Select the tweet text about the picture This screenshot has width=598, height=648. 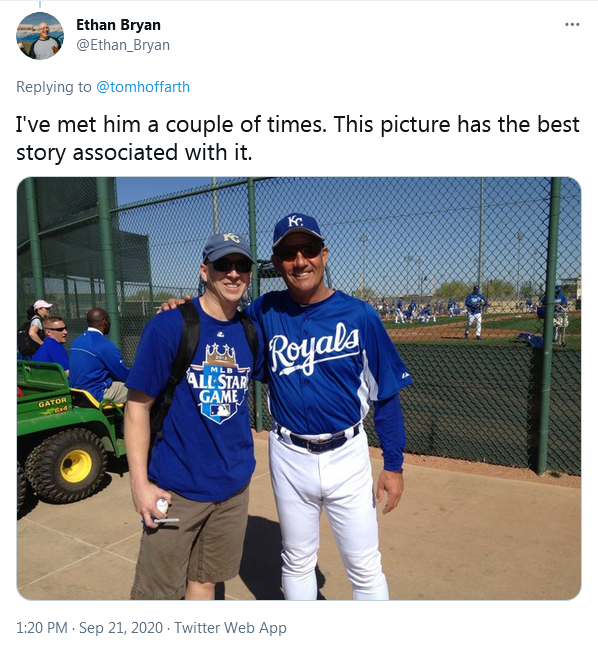298,138
